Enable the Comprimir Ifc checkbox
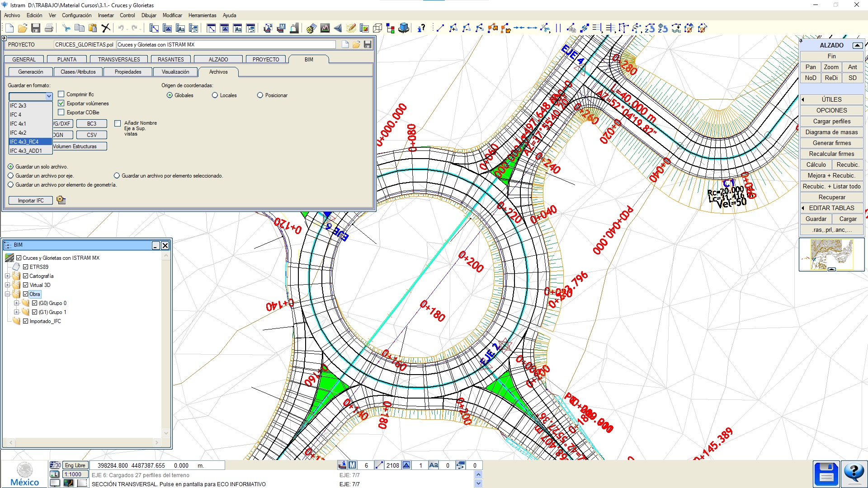868x488 pixels. 61,94
